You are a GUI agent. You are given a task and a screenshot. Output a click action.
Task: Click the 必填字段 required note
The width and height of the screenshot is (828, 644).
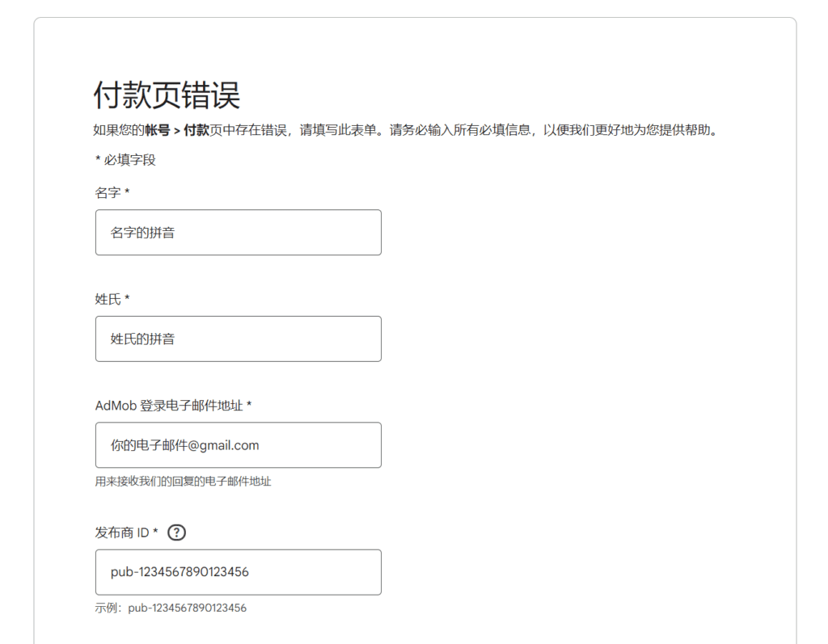(x=126, y=160)
